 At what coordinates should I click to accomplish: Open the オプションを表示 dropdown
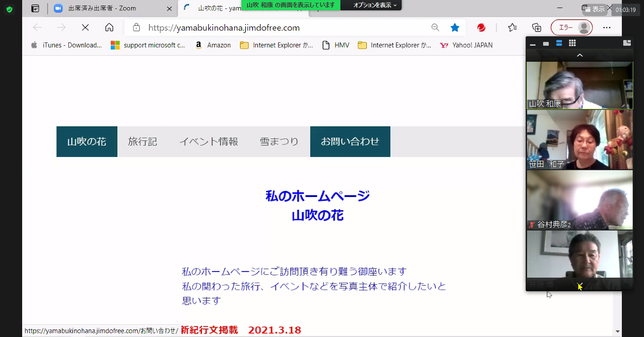tap(375, 5)
